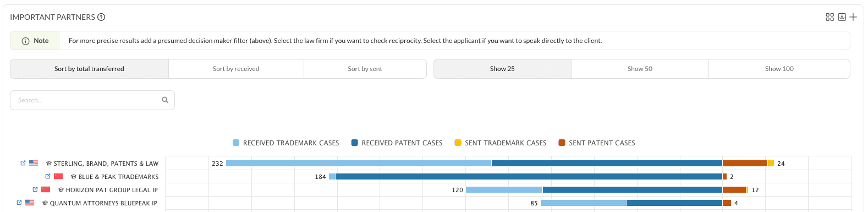This screenshot has height=212, width=868.
Task: Click Horizon's light blue received trademark bar
Action: click(x=504, y=189)
